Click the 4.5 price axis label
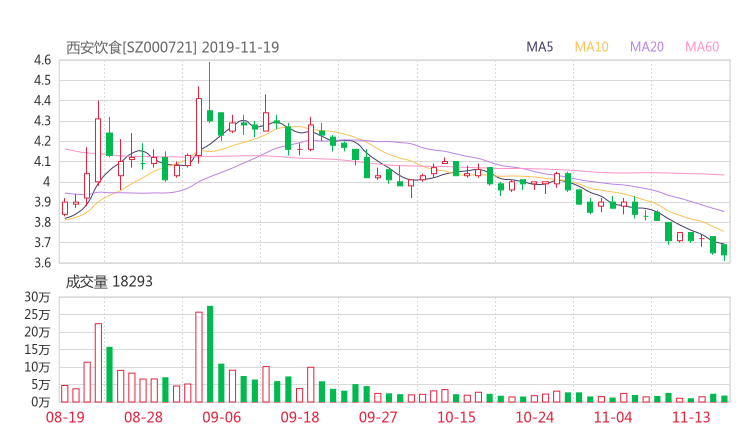Image resolution: width=740 pixels, height=440 pixels. pos(42,80)
